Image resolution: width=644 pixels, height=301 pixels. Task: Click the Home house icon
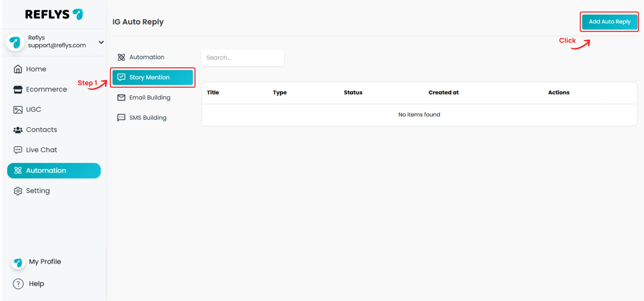[x=18, y=69]
